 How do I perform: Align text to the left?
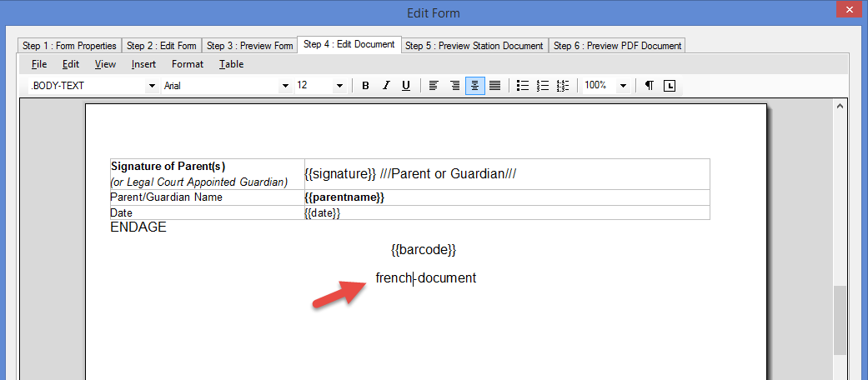click(x=434, y=86)
